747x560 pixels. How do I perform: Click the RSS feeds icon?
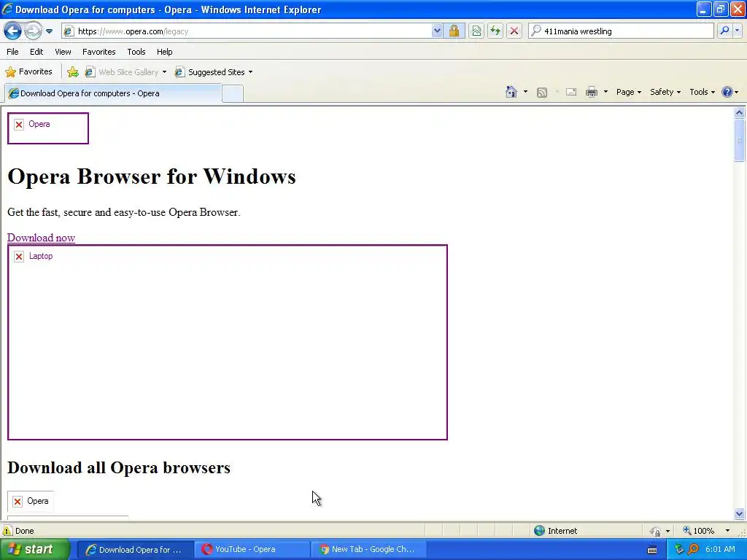tap(542, 93)
